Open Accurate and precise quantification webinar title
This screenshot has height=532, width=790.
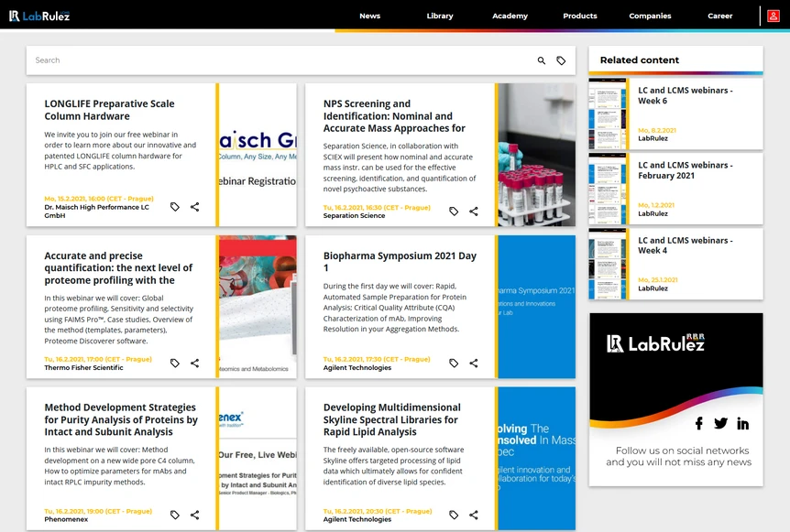pyautogui.click(x=118, y=267)
